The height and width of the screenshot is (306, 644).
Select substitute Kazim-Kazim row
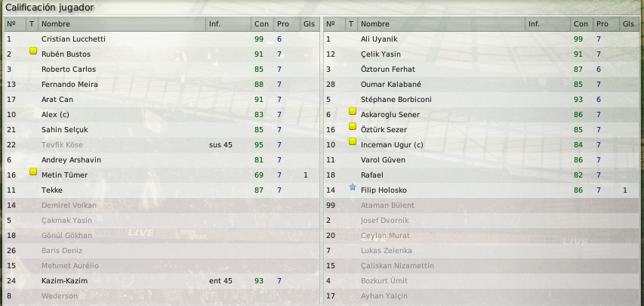(162, 281)
